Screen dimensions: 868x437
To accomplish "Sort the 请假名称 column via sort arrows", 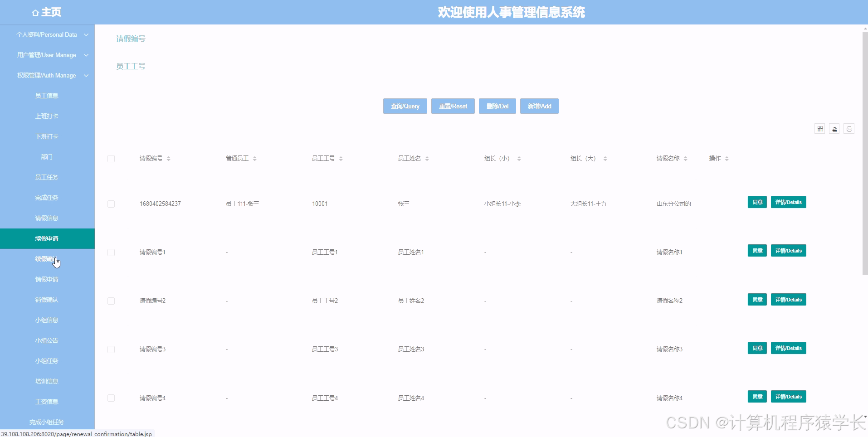I will (686, 158).
